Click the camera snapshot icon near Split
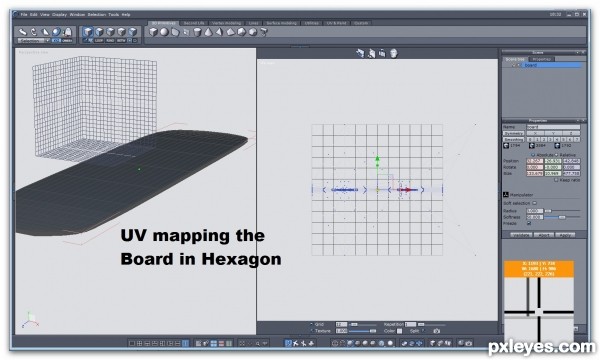 (x=437, y=331)
